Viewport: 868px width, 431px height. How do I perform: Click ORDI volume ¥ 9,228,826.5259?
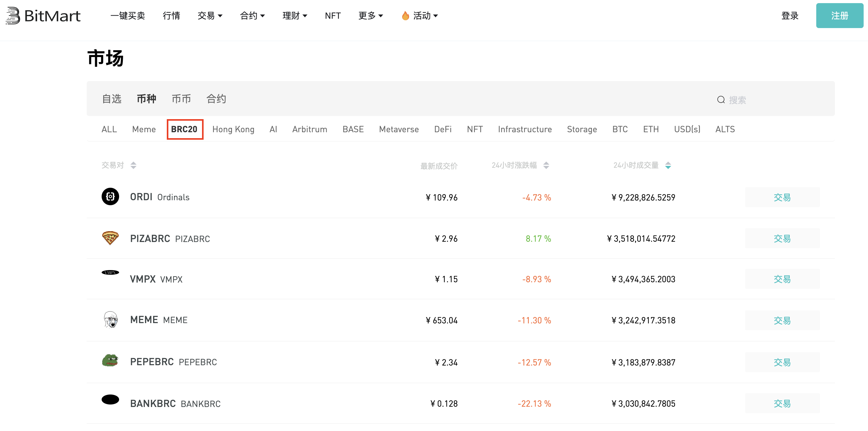click(x=643, y=197)
